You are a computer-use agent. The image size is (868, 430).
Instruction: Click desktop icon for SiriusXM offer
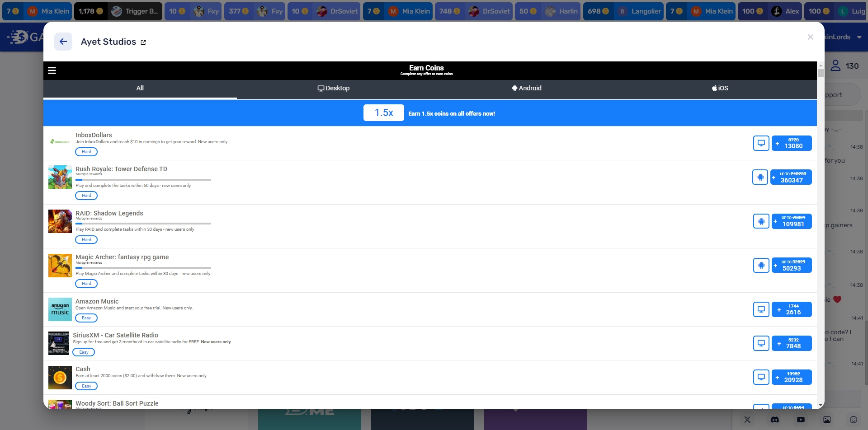[x=761, y=343]
